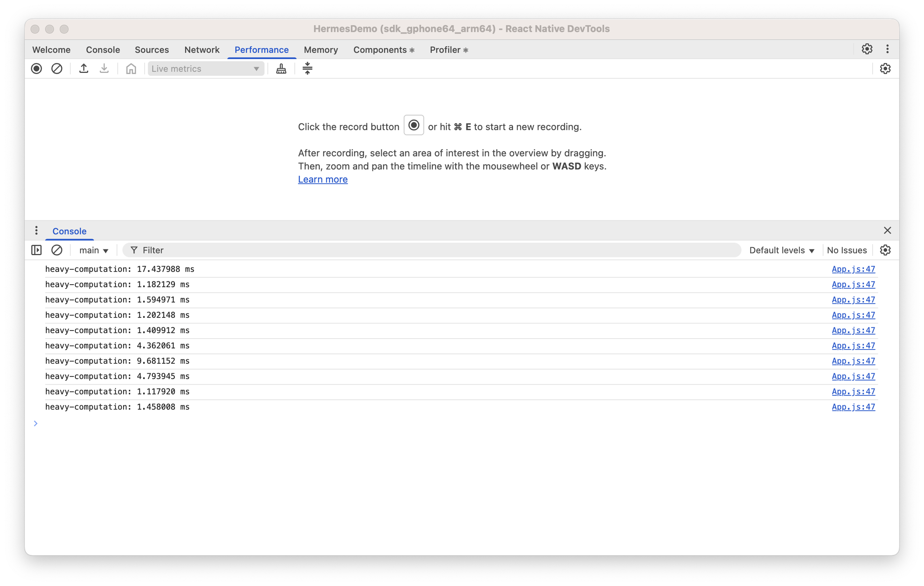Toggle the timeline collapse arrows icon
924x586 pixels.
(x=307, y=69)
